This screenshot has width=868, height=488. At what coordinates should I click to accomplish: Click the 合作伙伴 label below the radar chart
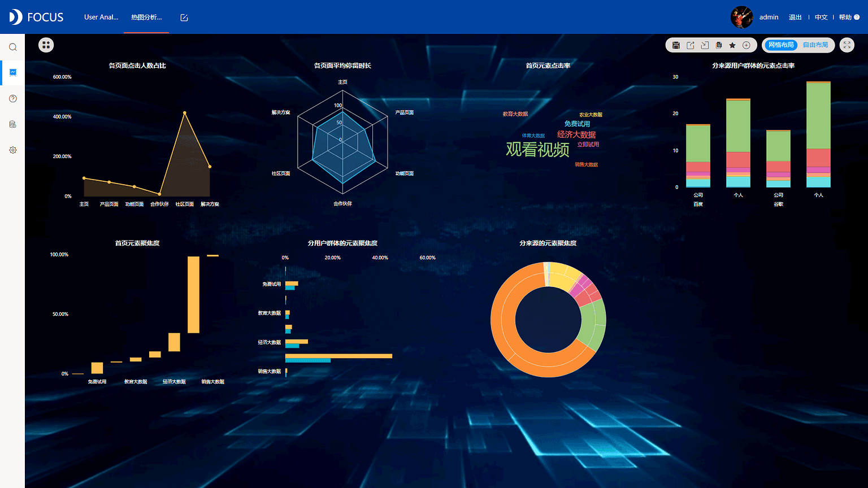coord(342,203)
